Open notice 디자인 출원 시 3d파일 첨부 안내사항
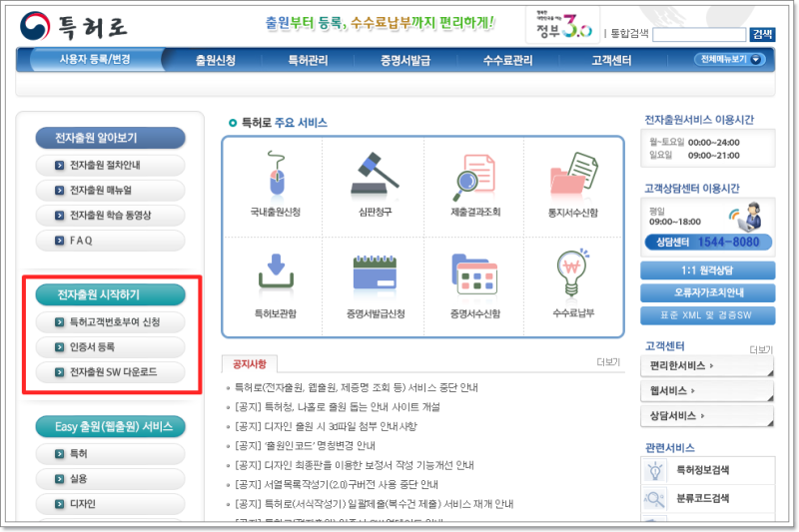 [326, 426]
